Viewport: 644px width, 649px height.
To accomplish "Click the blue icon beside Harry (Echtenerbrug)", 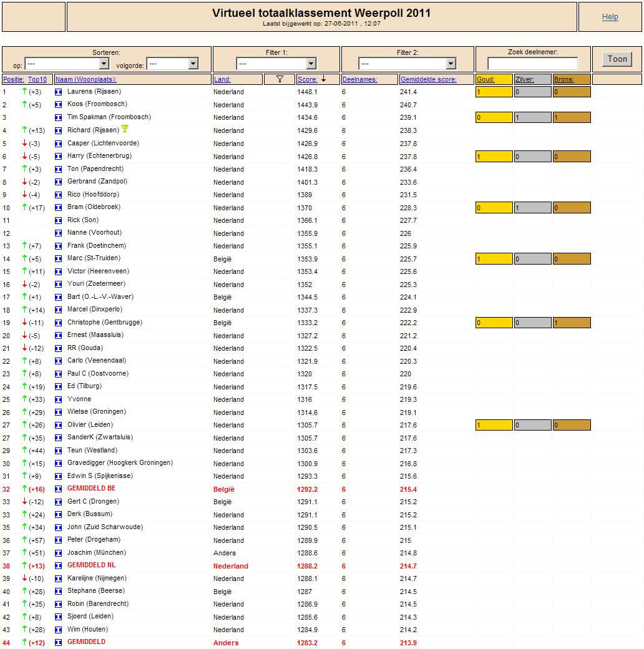I will (x=59, y=157).
